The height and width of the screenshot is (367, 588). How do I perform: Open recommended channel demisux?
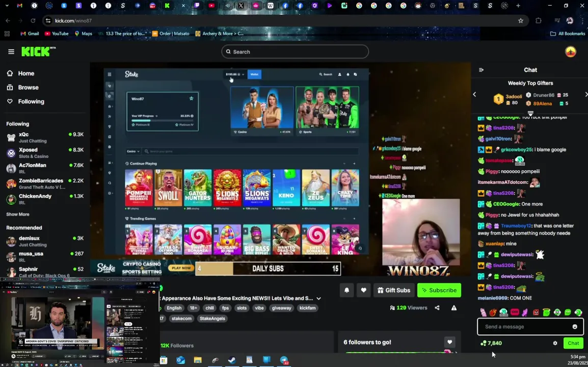[x=45, y=241]
